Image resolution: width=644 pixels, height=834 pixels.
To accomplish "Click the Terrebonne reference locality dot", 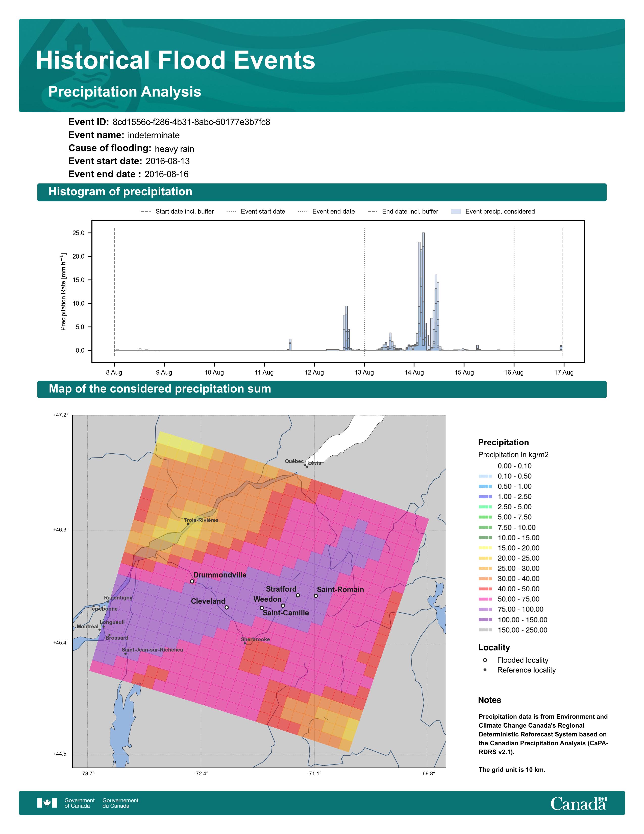I will pyautogui.click(x=93, y=606).
